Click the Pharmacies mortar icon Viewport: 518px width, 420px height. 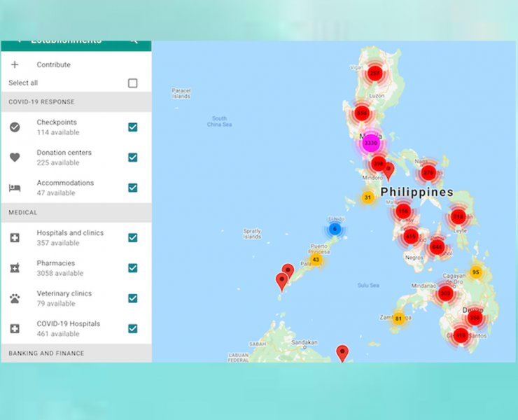[x=15, y=268]
